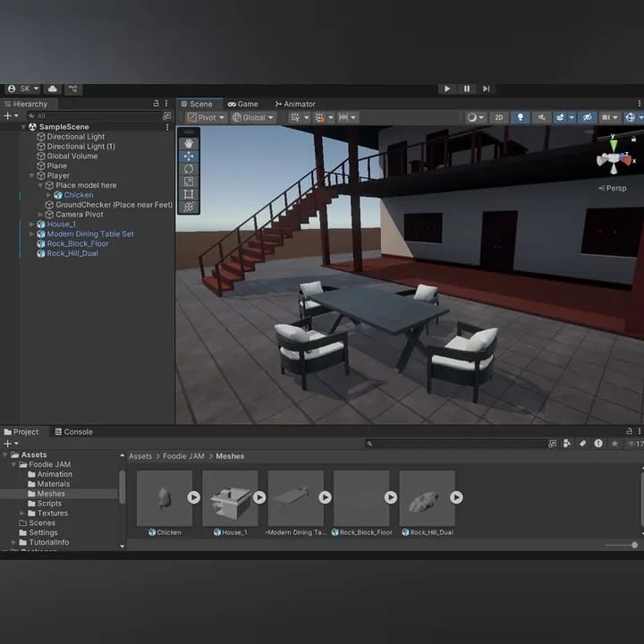Toggle scene lighting bulb button
This screenshot has width=644, height=644.
[x=521, y=117]
